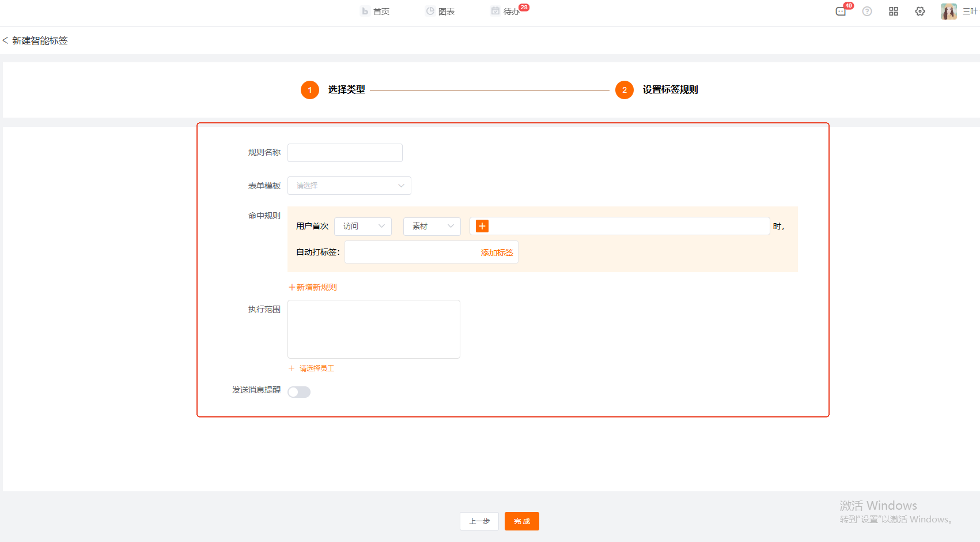Open the apps grid icon
Screen dimensions: 980x542
[x=894, y=12]
